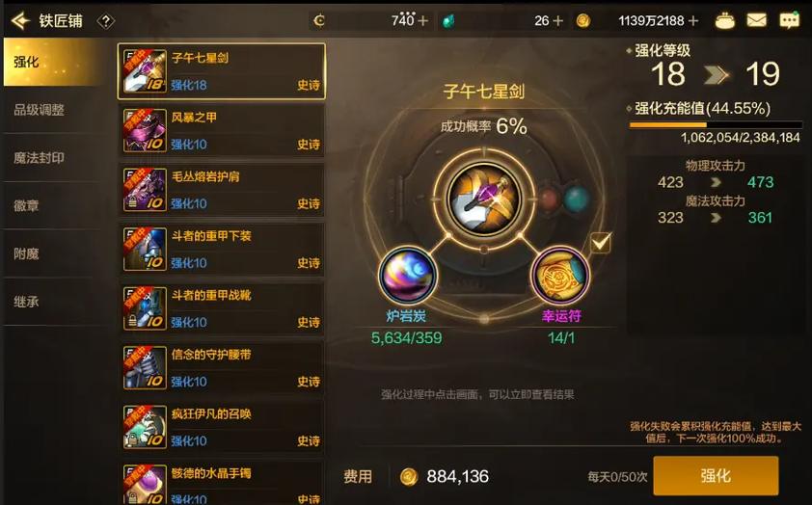Open the coin purse shop icon
This screenshot has height=505, width=812.
point(724,20)
